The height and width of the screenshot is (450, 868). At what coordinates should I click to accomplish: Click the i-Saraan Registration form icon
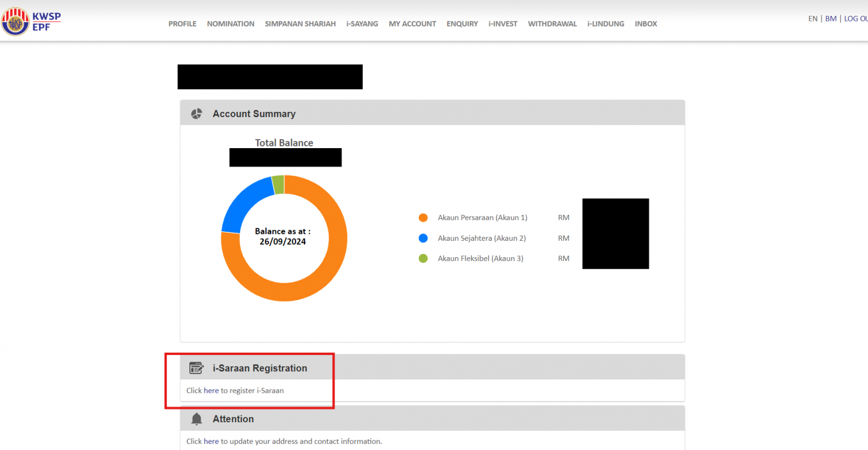tap(196, 367)
